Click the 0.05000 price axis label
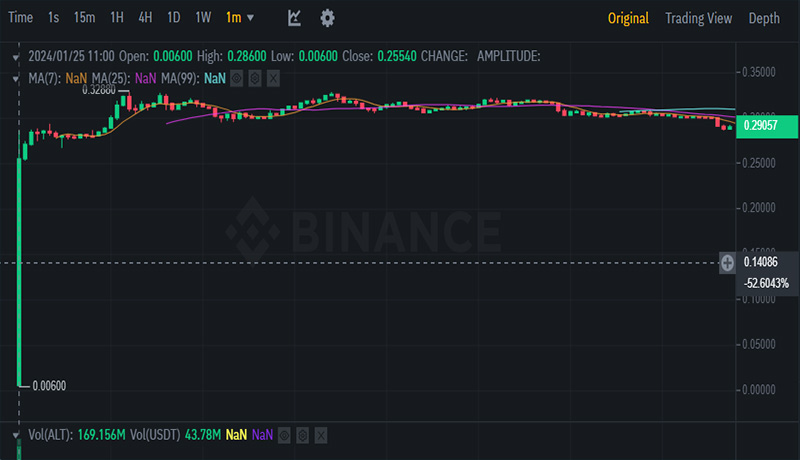 (x=759, y=345)
